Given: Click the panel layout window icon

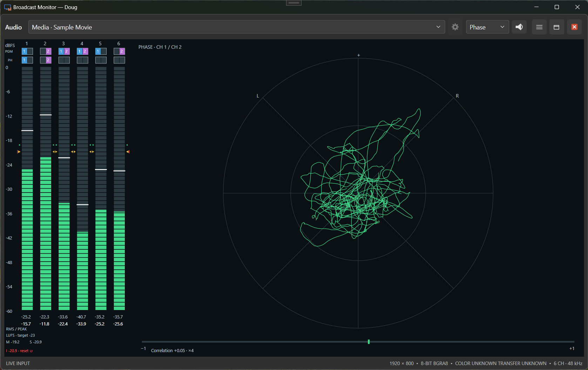Looking at the screenshot, I should pos(556,27).
